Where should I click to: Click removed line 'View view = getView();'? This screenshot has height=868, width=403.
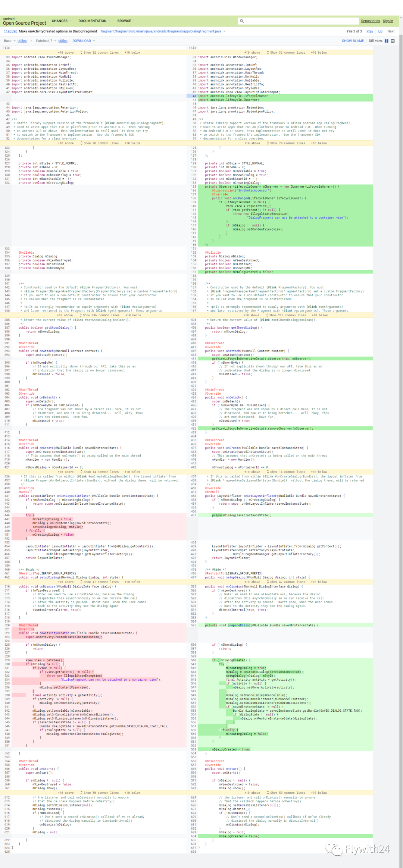pyautogui.click(x=99, y=660)
